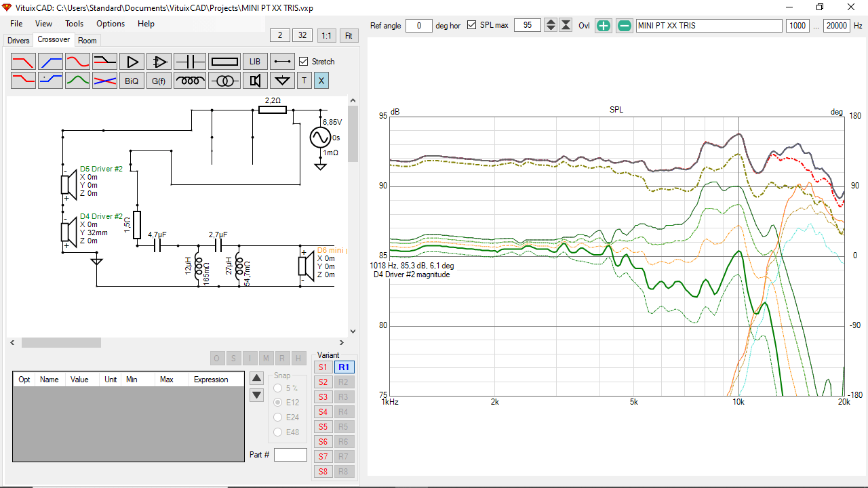Open the LIB component library
Image resolution: width=868 pixels, height=488 pixels.
(255, 62)
